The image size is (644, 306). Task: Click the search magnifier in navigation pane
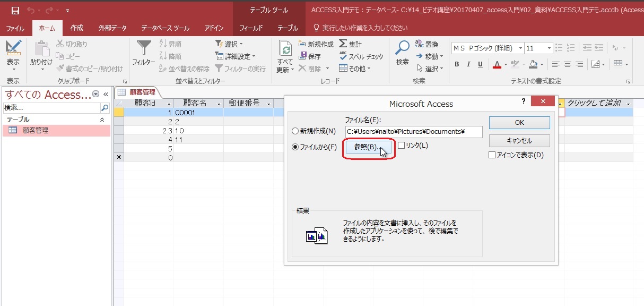click(105, 107)
